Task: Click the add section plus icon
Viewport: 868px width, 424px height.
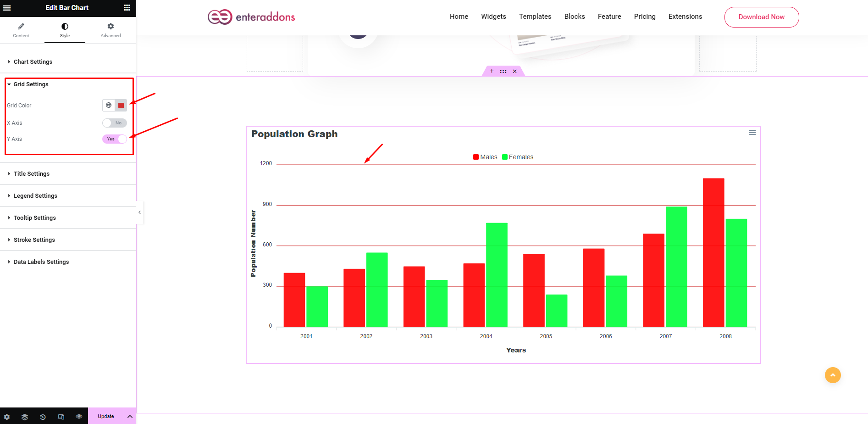Action: 492,71
